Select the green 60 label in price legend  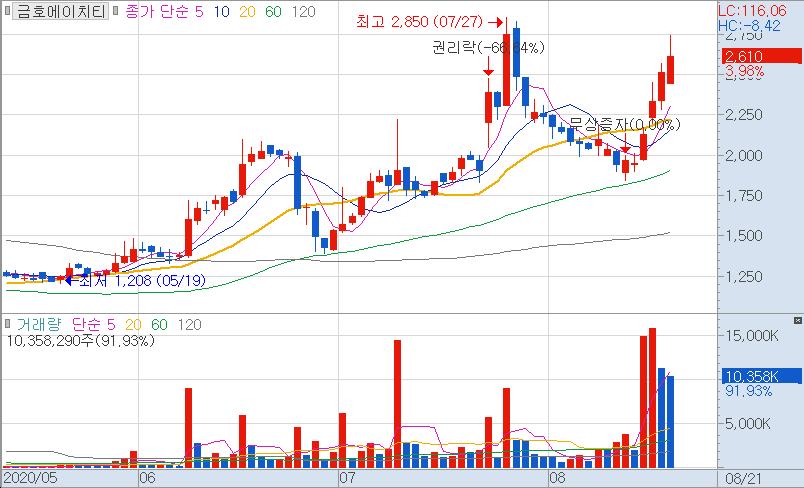click(273, 12)
